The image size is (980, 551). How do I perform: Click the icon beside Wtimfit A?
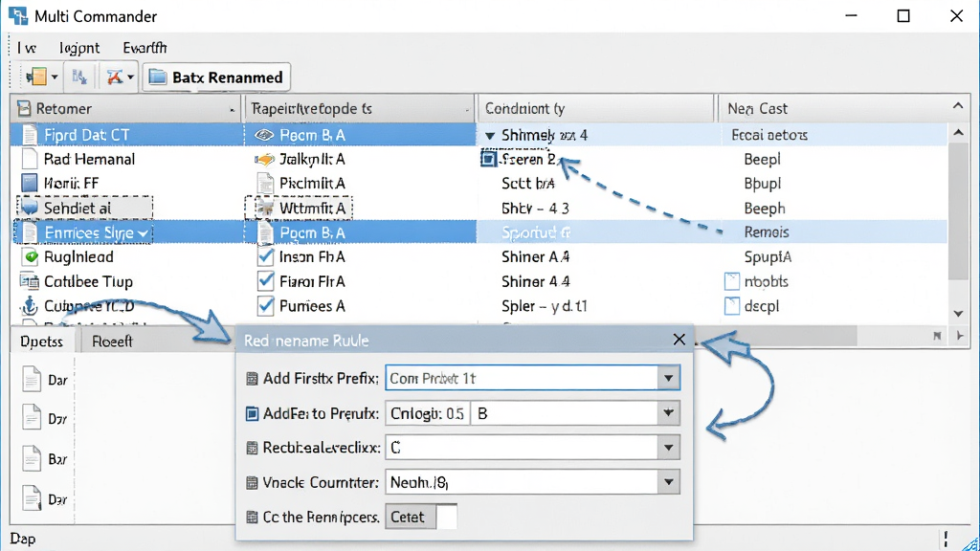pyautogui.click(x=266, y=208)
